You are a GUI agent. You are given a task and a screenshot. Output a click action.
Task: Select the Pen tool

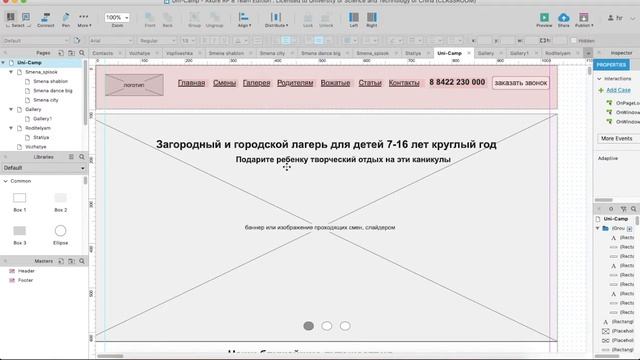(x=66, y=19)
